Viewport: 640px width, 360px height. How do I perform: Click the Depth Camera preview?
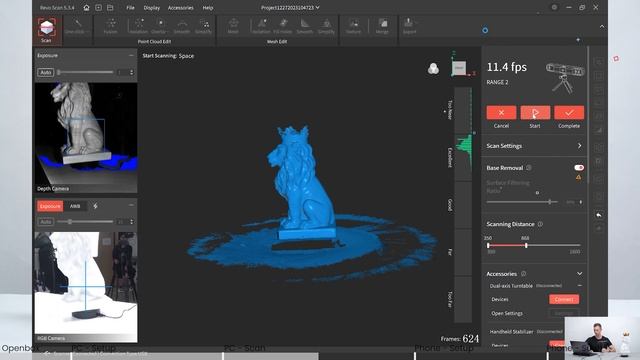click(x=86, y=138)
